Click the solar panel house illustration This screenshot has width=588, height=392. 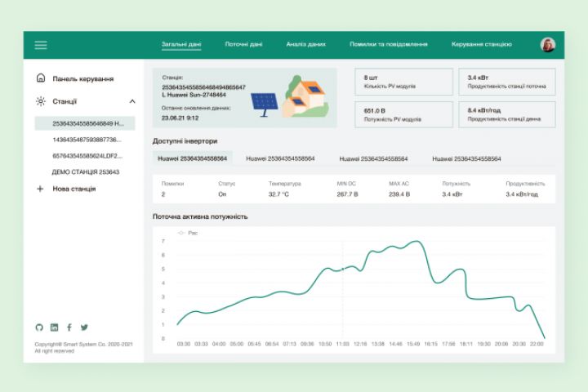coord(290,97)
